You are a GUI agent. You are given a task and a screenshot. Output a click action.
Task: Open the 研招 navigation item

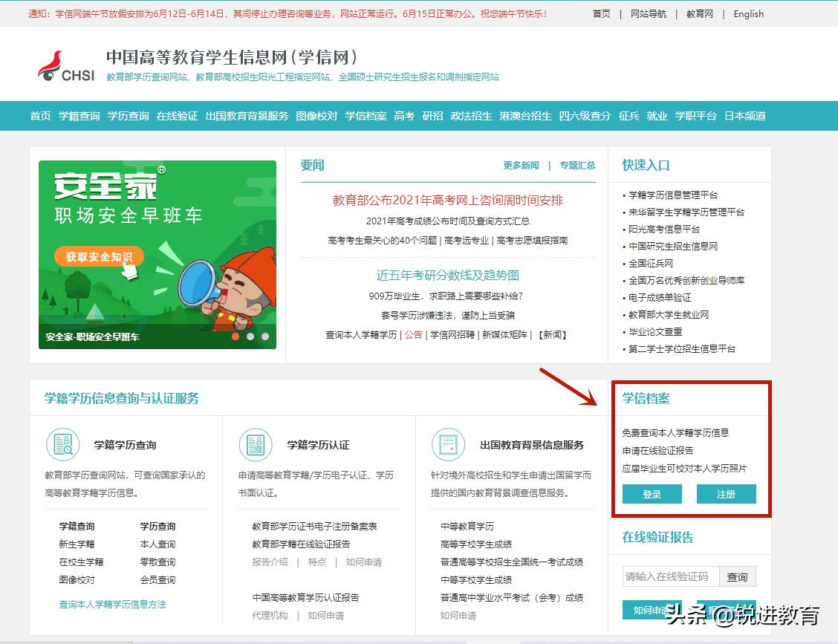(x=432, y=116)
